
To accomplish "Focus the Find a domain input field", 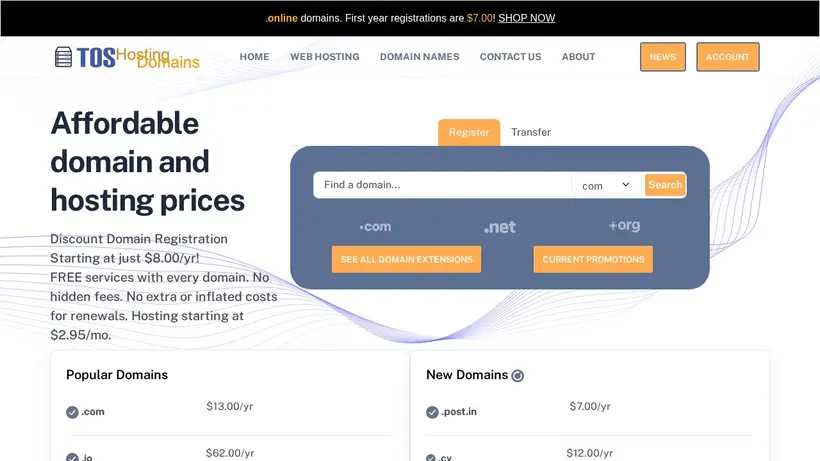I will coord(442,185).
